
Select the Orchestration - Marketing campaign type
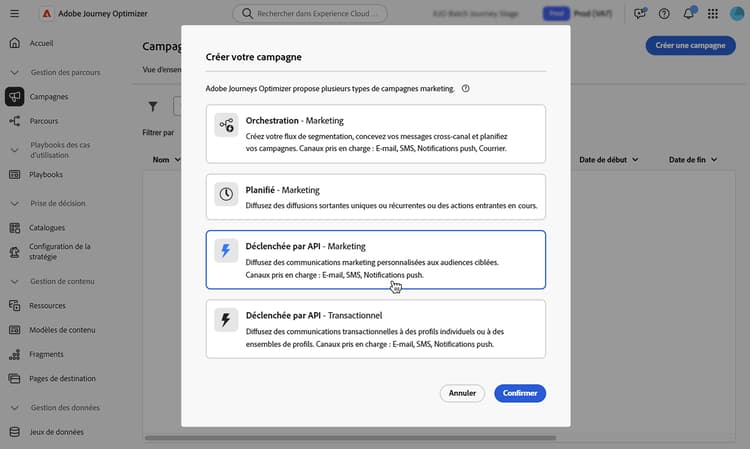click(376, 133)
